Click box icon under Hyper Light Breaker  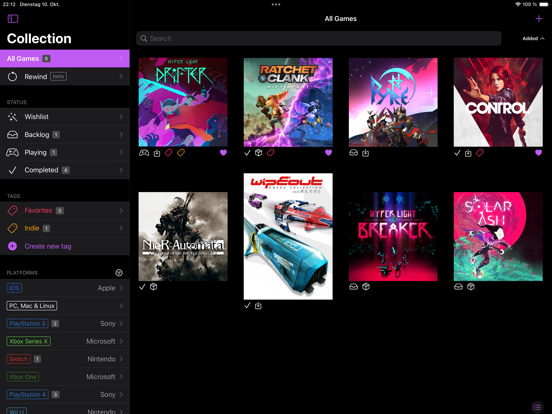click(x=366, y=287)
